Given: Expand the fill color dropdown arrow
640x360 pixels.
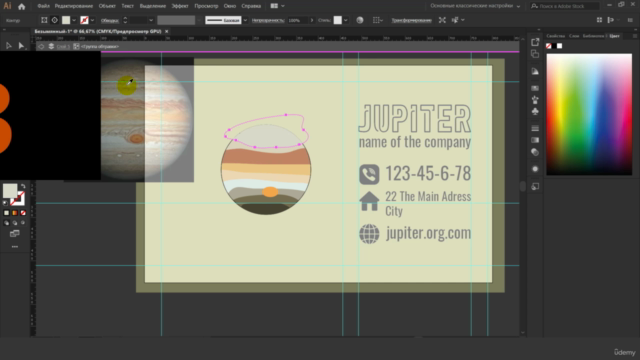Looking at the screenshot, I should tap(74, 20).
